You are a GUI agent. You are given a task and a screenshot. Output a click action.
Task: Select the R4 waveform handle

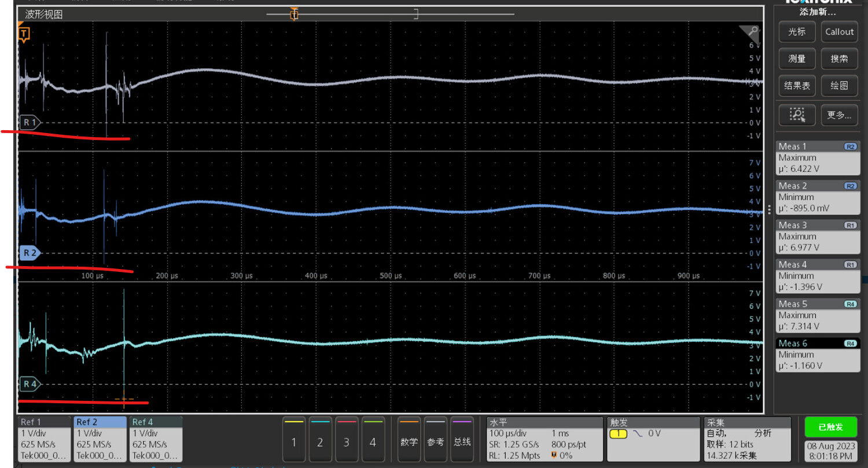(30, 384)
